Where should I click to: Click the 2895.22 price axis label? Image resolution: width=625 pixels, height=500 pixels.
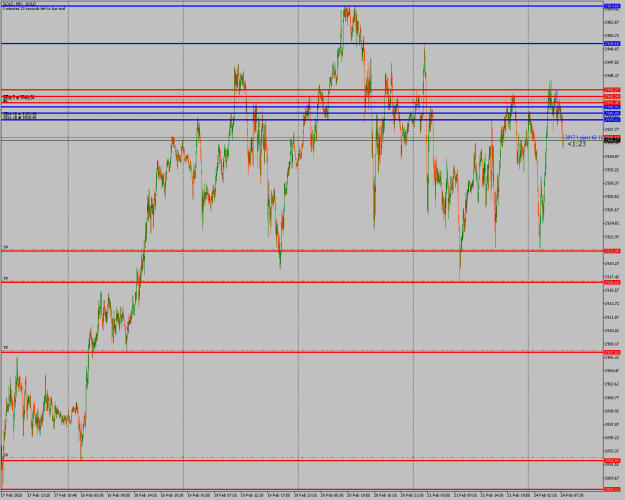click(x=612, y=438)
